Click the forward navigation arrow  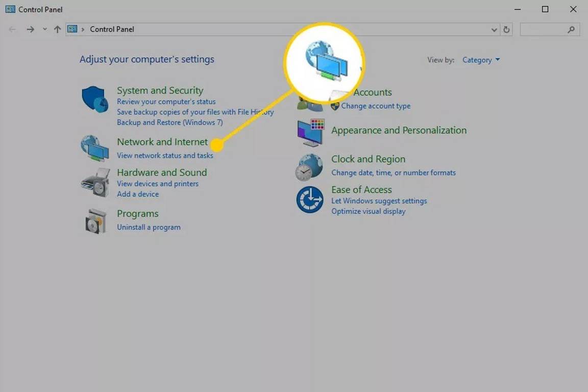31,30
